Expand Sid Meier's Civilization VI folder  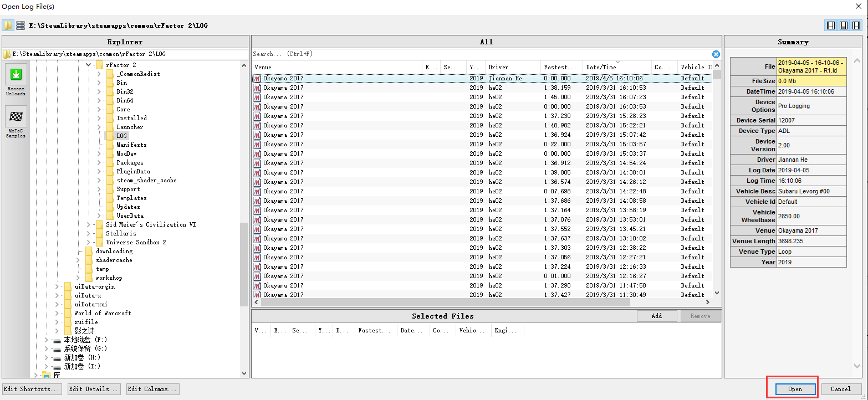coord(89,224)
